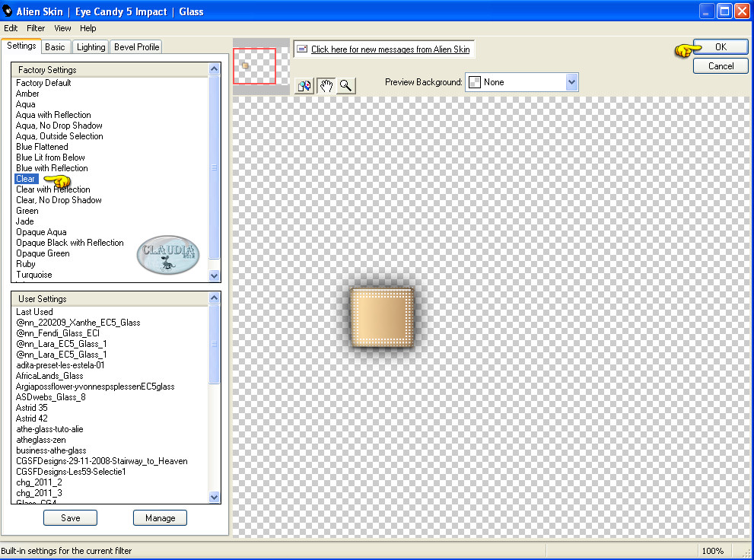The image size is (754, 560).
Task: Open the View menu
Action: (x=62, y=28)
